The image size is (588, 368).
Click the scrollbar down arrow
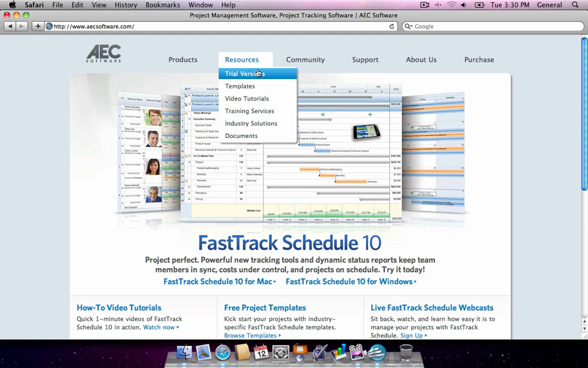click(584, 329)
